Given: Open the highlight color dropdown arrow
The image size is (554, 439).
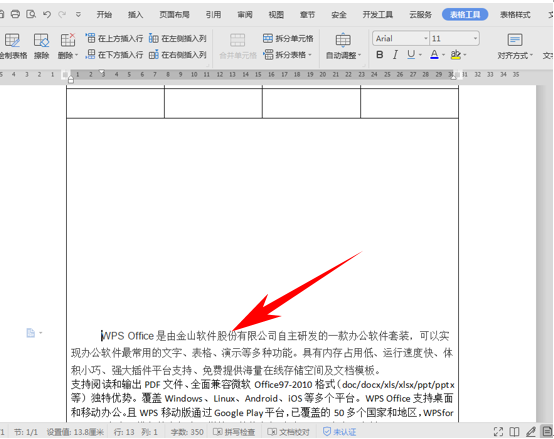Looking at the screenshot, I should [x=465, y=55].
